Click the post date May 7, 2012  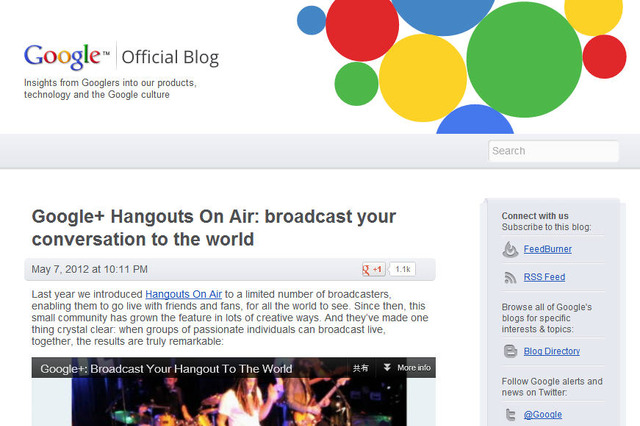pos(89,269)
